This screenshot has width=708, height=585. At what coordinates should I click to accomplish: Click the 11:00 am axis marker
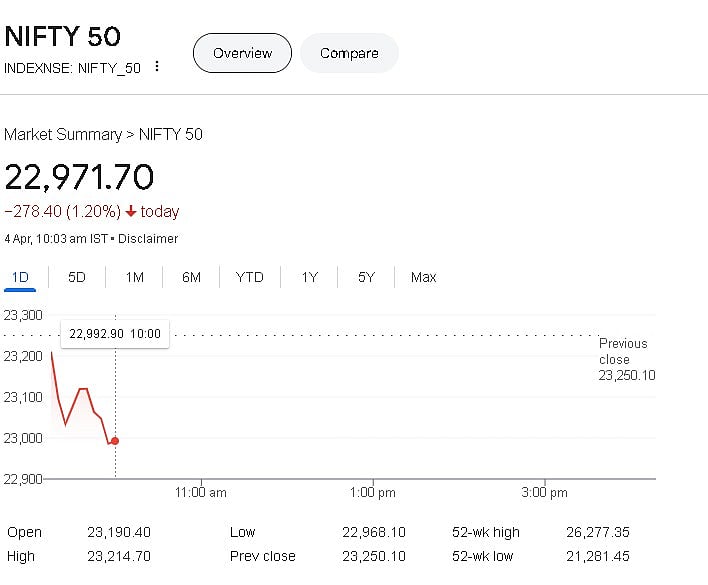pyautogui.click(x=201, y=492)
